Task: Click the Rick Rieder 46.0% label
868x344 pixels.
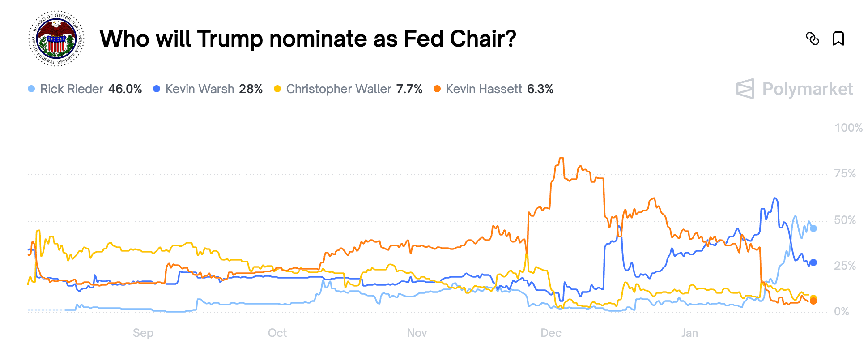Action: tap(125, 89)
